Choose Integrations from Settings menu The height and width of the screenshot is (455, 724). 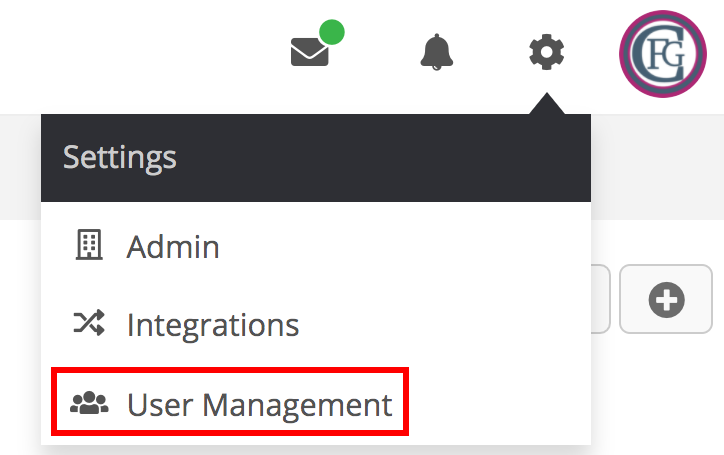tap(316, 324)
